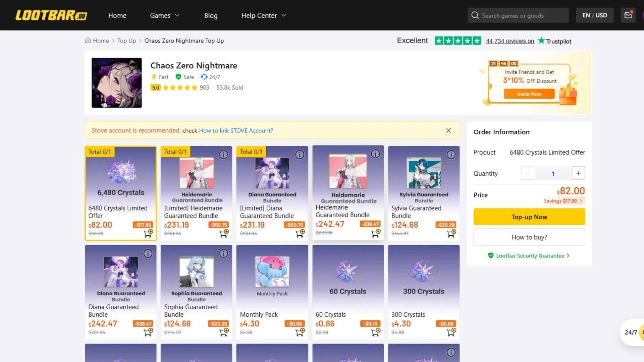Open 44,734 reviews on Trustpilot link
This screenshot has width=644, height=362.
(510, 41)
